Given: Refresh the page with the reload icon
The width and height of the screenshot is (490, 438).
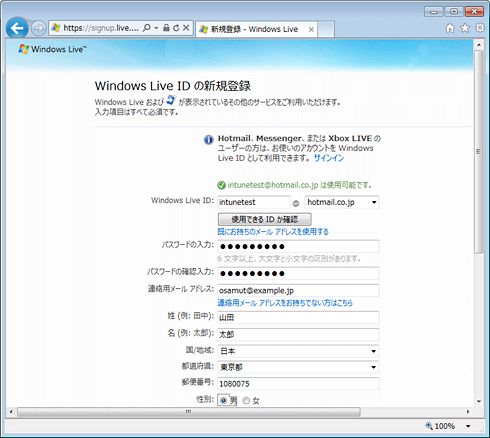Looking at the screenshot, I should 176,28.
